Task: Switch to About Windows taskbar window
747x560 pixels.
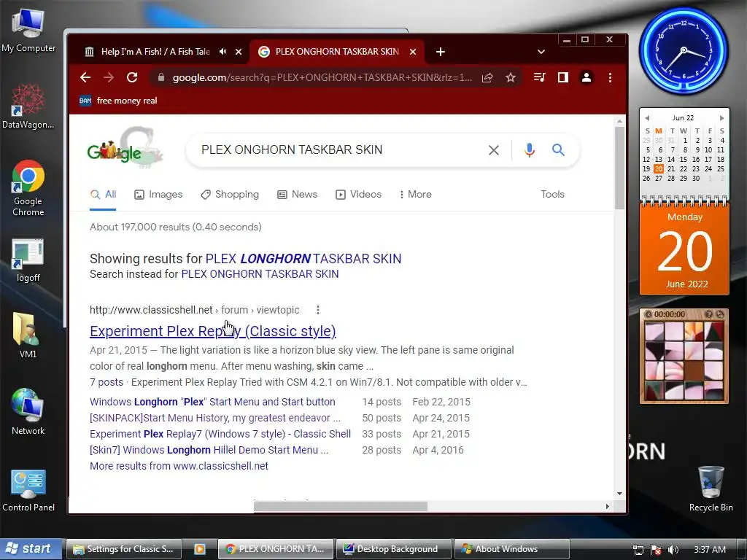Action: [511, 549]
